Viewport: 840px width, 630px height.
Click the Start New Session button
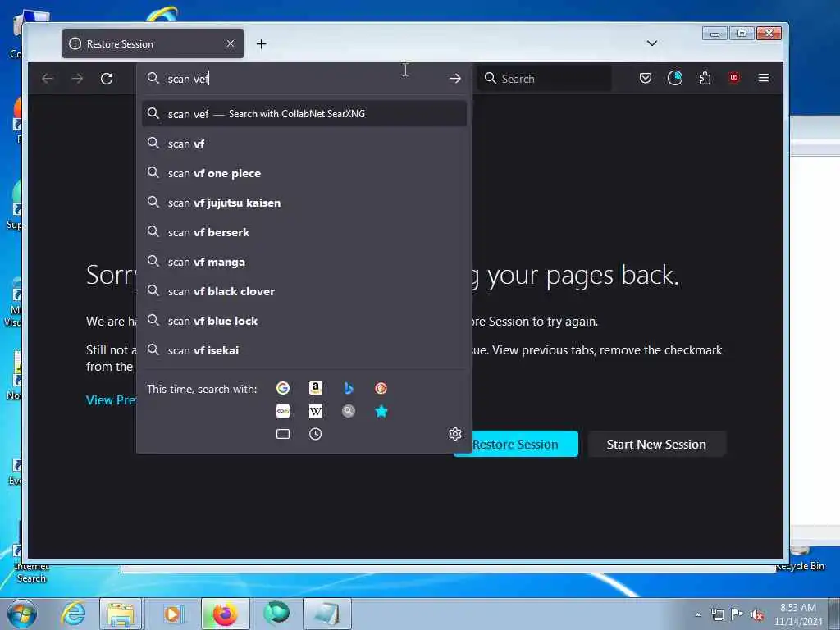pyautogui.click(x=656, y=444)
